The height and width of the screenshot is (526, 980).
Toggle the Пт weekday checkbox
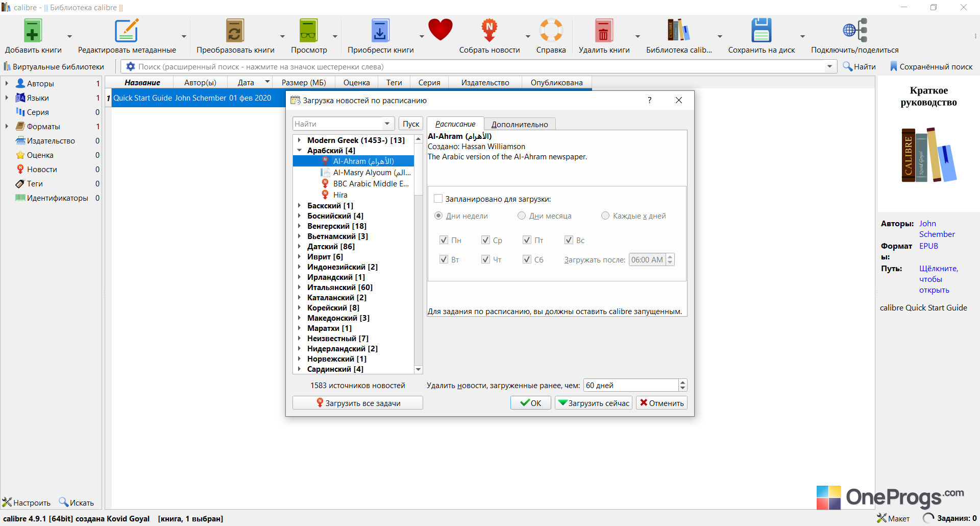click(527, 240)
